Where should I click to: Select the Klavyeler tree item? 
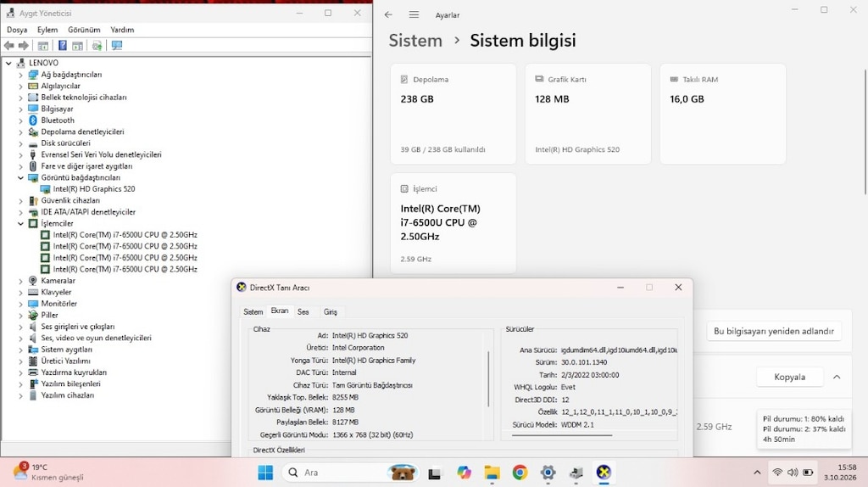tap(56, 292)
